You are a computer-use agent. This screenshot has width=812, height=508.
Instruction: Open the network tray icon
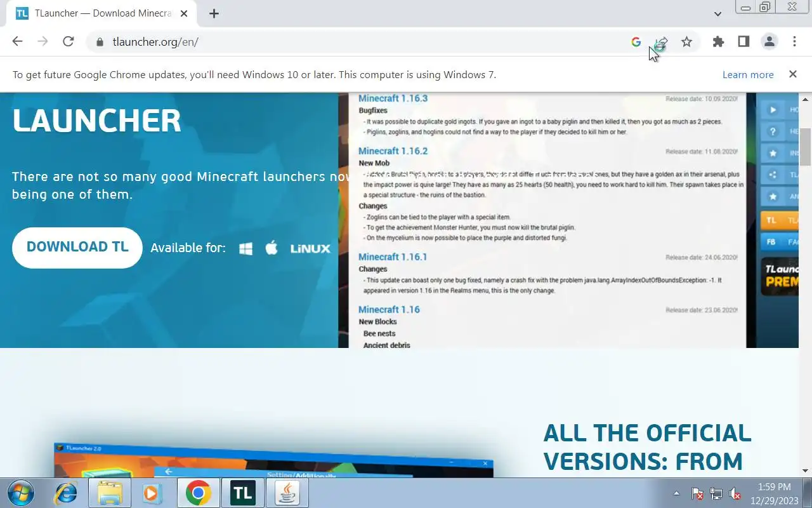[x=716, y=493]
